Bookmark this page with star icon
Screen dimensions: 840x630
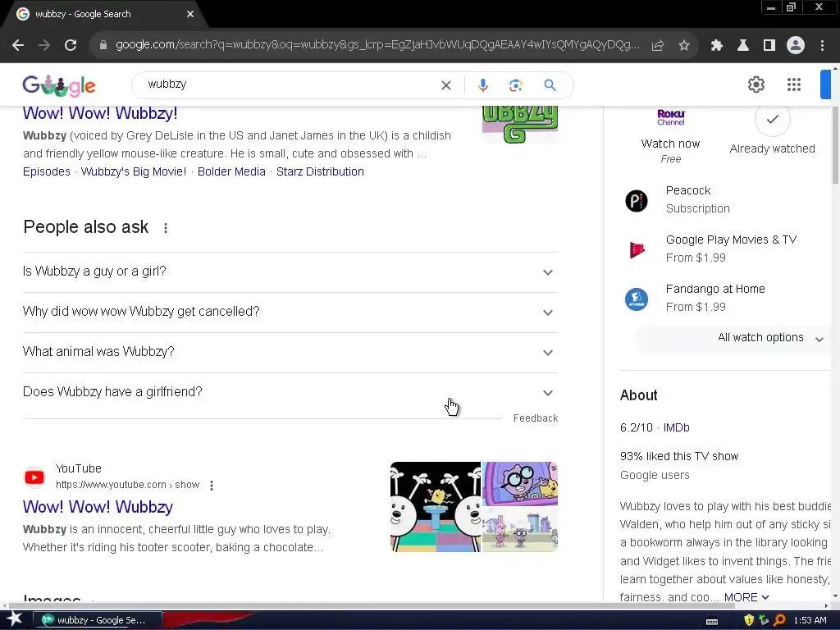(x=684, y=46)
